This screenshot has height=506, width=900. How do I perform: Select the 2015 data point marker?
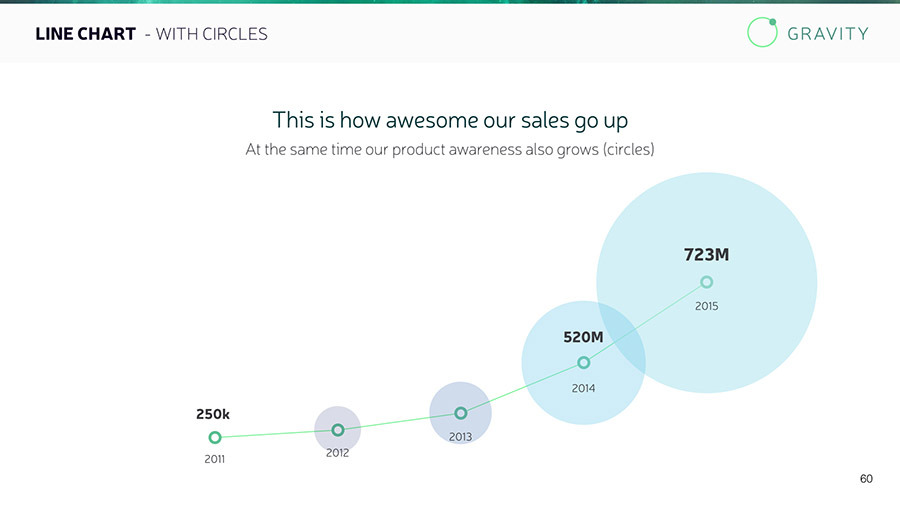pyautogui.click(x=707, y=282)
